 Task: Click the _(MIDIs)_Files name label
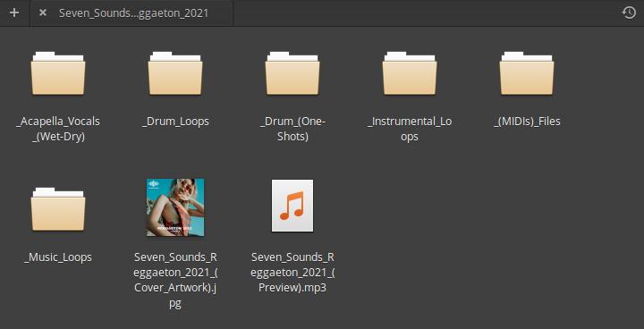[x=527, y=122]
